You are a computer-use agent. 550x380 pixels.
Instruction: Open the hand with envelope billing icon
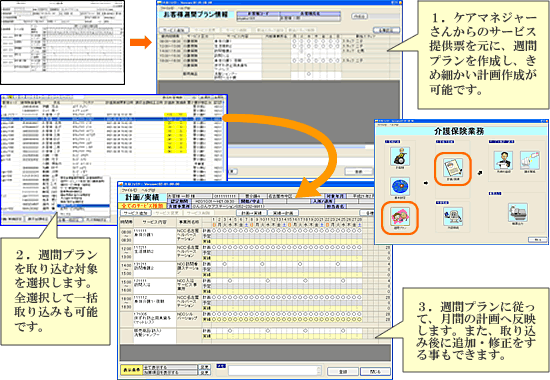(x=530, y=160)
